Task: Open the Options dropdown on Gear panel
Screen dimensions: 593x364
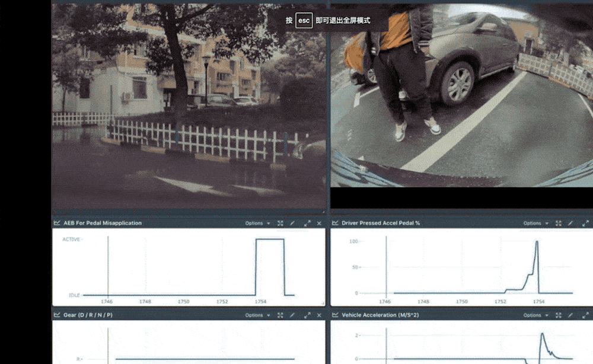Action: (257, 315)
